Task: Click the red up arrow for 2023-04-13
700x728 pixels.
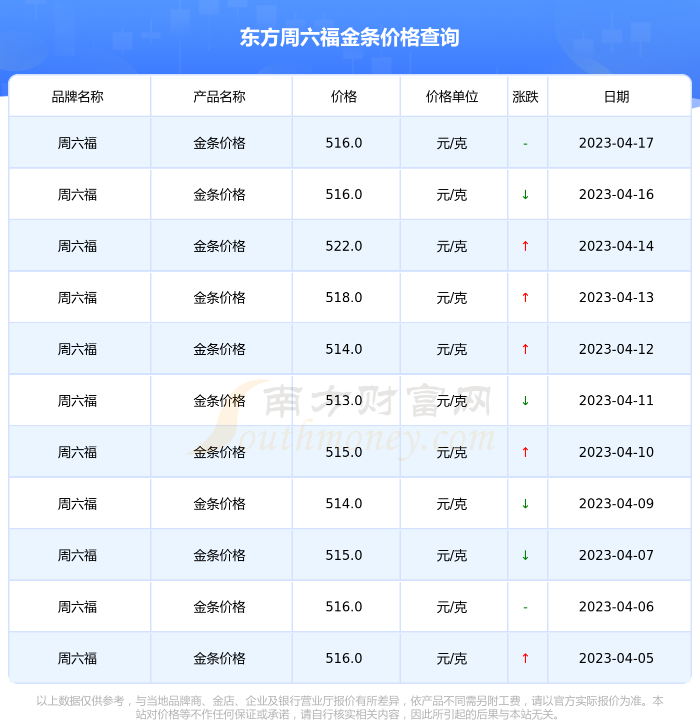Action: 525,298
